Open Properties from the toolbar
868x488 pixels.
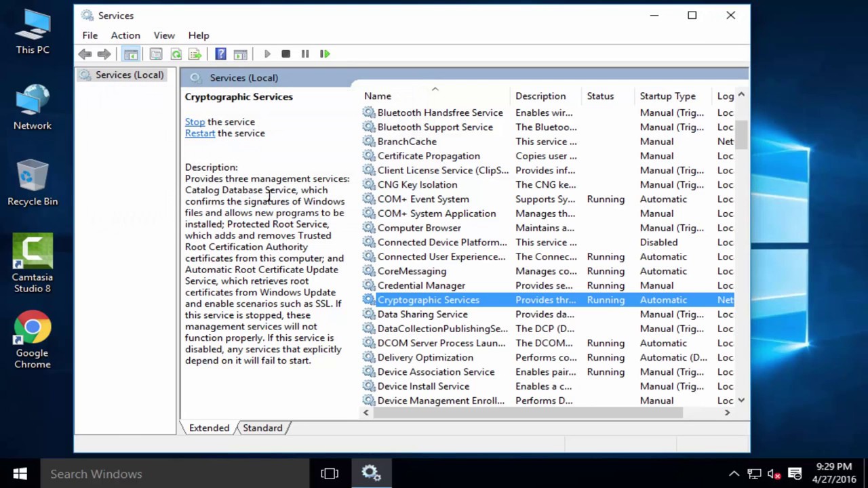[x=156, y=54]
